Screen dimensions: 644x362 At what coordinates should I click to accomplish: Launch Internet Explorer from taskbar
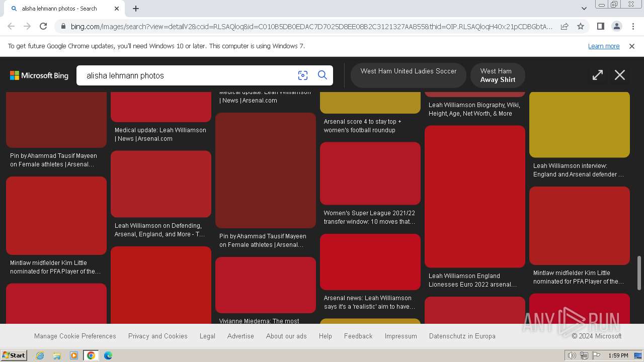click(x=40, y=355)
